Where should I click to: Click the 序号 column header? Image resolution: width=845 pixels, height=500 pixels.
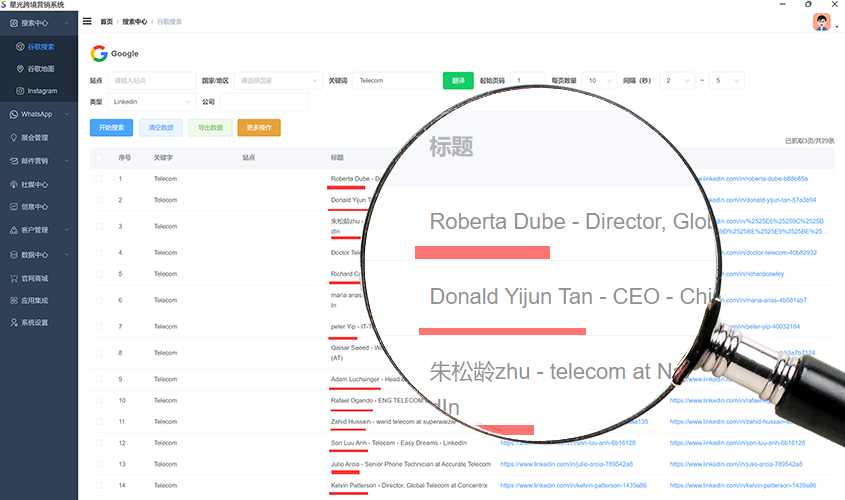click(x=124, y=158)
